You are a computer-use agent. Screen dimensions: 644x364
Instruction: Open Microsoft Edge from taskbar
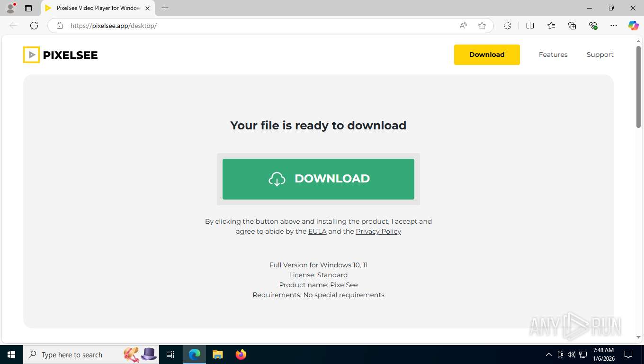[195, 355]
